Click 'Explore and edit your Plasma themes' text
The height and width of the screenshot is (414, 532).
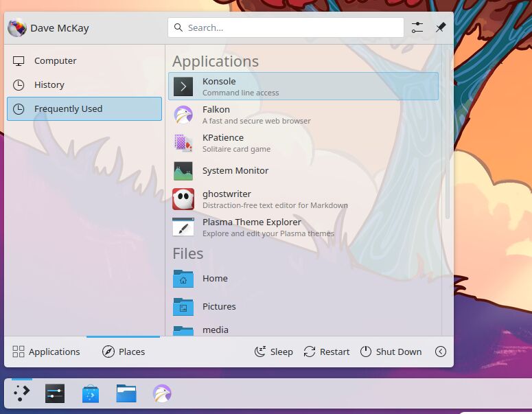click(x=268, y=233)
